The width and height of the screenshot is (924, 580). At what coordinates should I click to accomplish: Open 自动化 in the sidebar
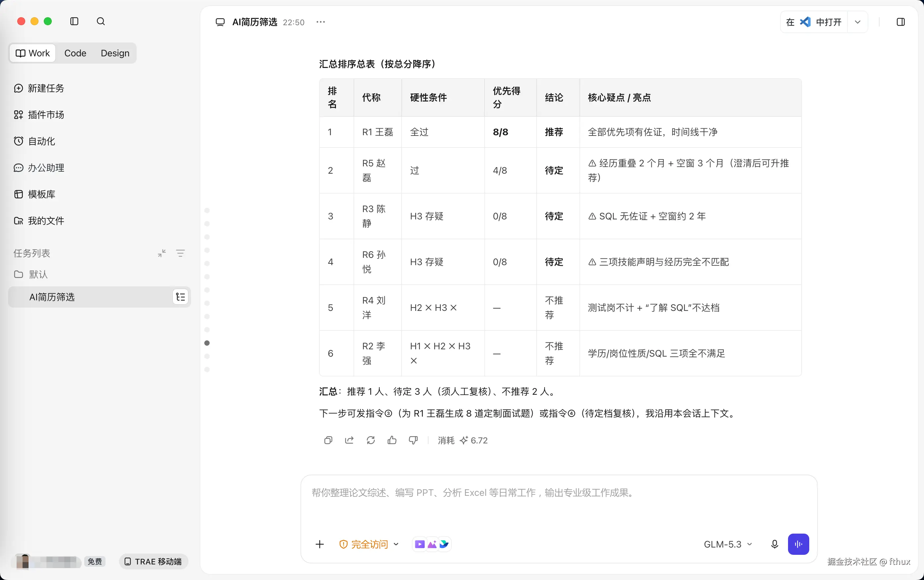pos(34,141)
